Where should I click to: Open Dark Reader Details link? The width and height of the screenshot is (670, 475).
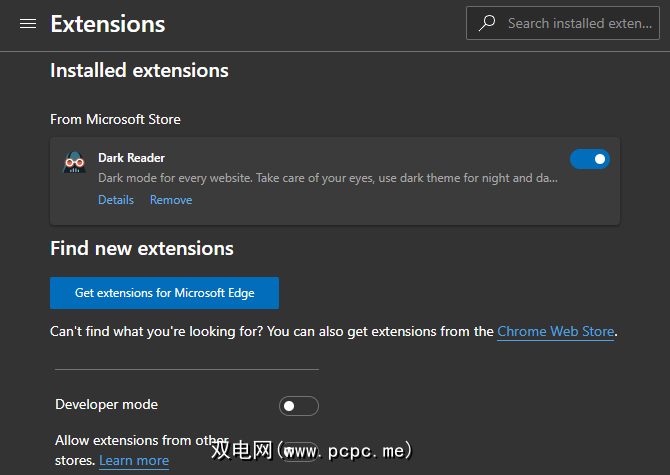116,200
